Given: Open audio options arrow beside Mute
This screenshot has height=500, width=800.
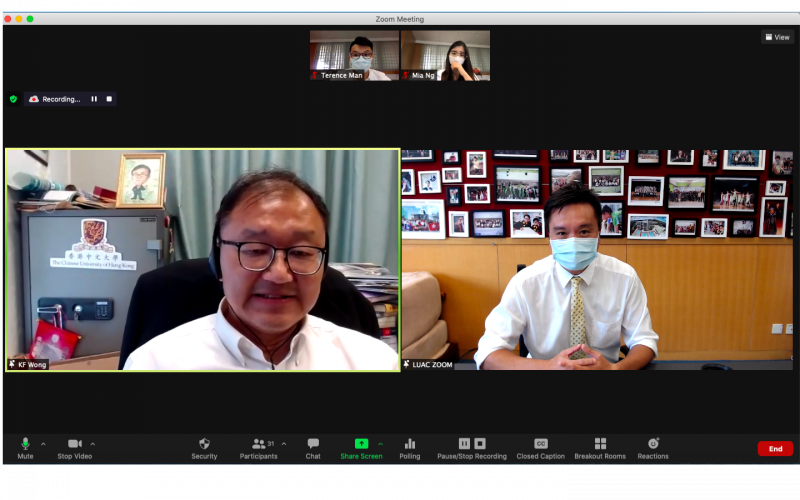Looking at the screenshot, I should pyautogui.click(x=43, y=444).
